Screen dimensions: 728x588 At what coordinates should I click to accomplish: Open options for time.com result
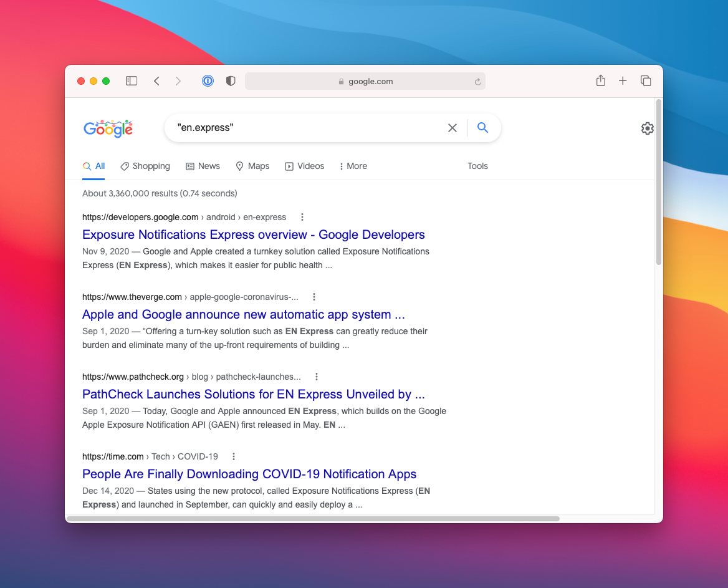[x=234, y=456]
